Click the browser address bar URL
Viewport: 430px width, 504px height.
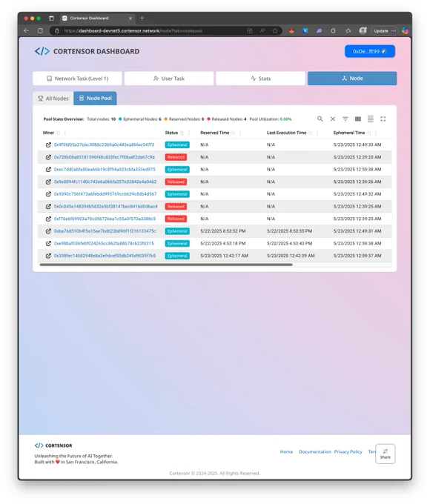[x=133, y=31]
